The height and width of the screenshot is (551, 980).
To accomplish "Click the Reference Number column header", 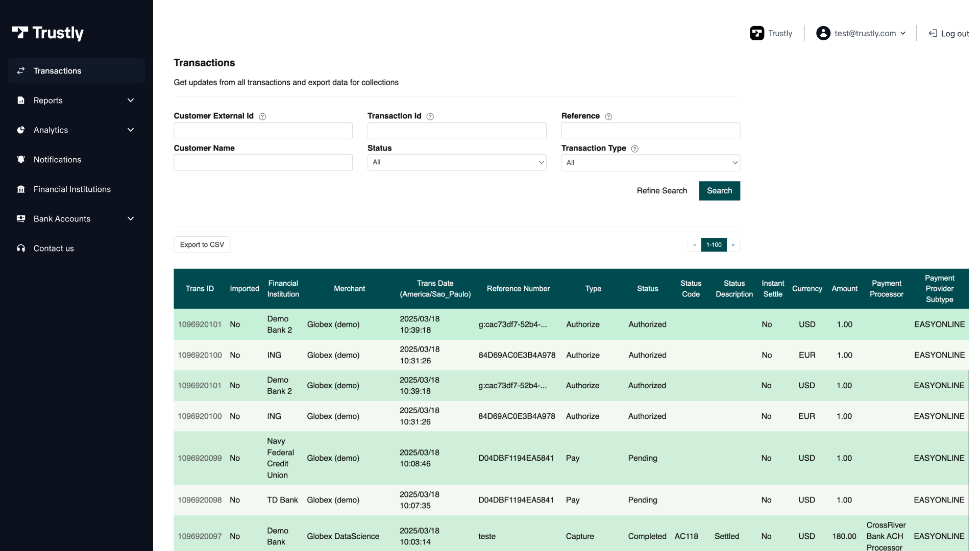I will pos(519,289).
